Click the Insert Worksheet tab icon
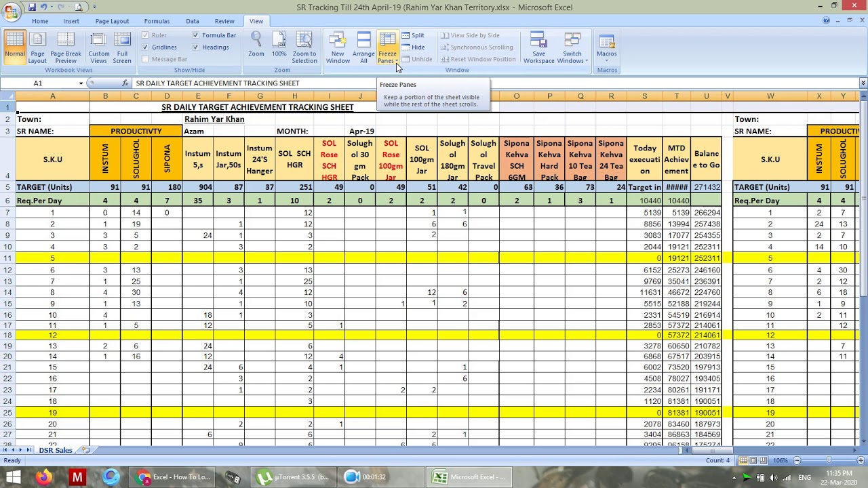 [x=85, y=450]
